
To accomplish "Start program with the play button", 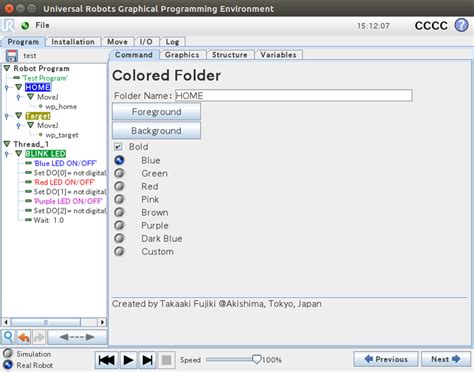I will (128, 360).
